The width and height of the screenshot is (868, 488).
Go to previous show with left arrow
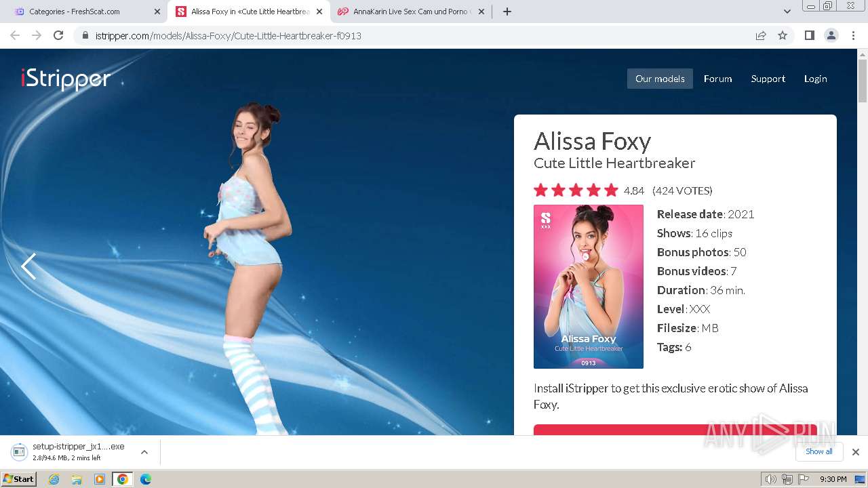point(28,266)
